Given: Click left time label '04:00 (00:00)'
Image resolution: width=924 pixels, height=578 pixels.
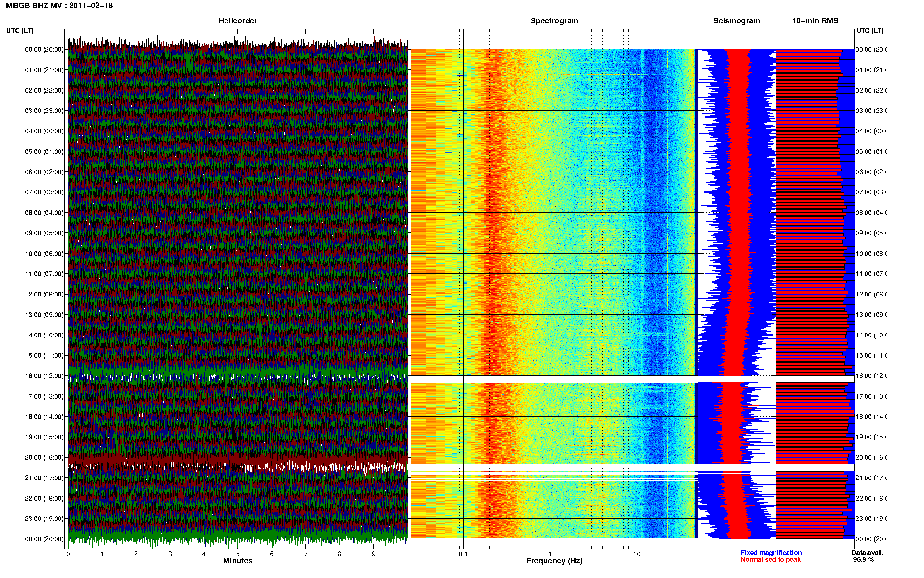Looking at the screenshot, I should click(x=44, y=131).
